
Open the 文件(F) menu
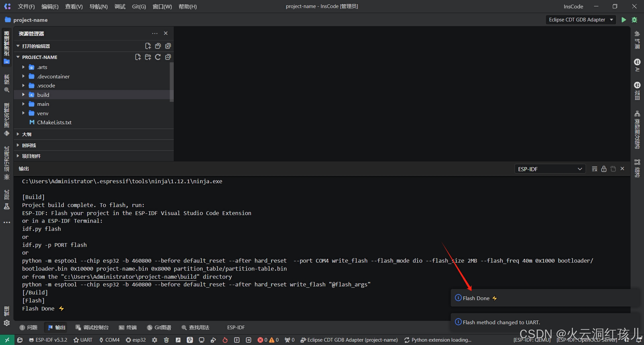click(x=26, y=6)
